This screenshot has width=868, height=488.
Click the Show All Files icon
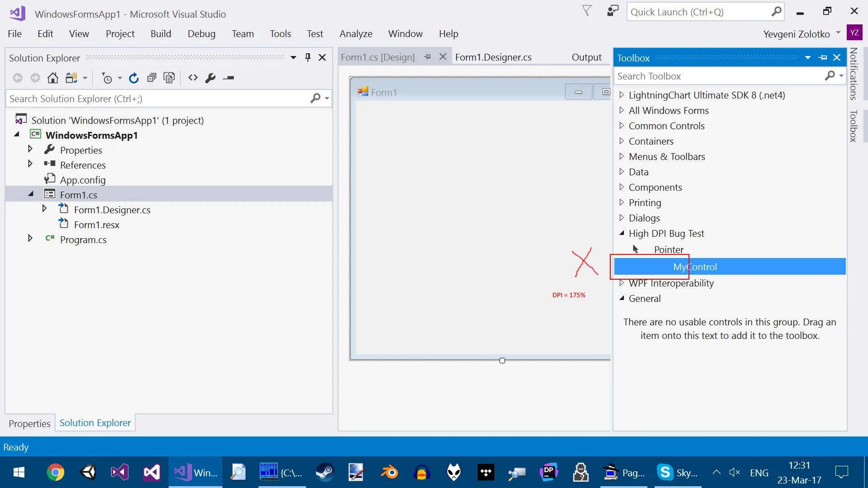pos(169,78)
